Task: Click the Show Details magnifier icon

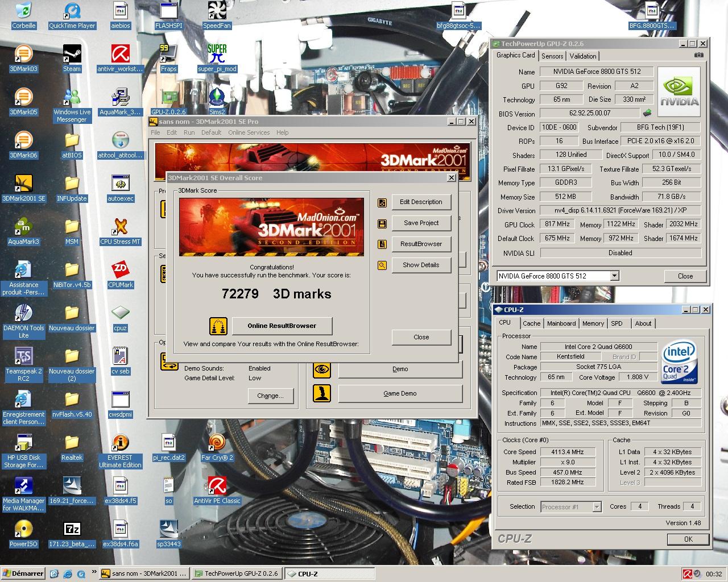Action: tap(382, 265)
